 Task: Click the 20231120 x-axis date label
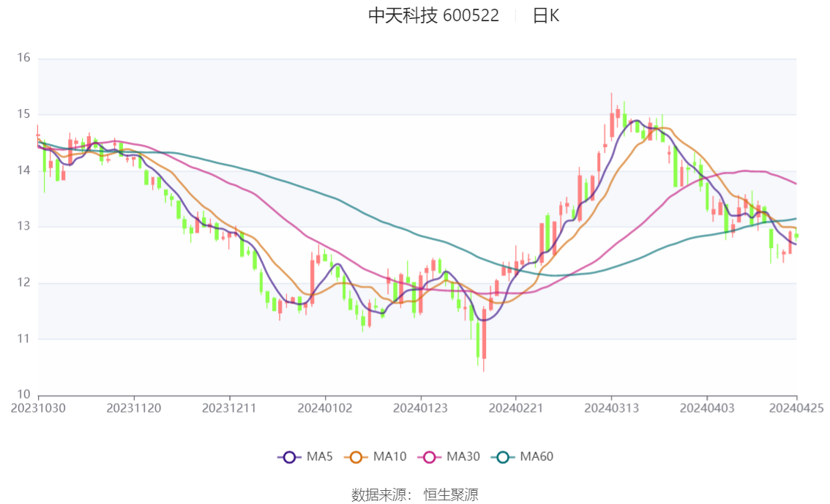click(x=134, y=408)
